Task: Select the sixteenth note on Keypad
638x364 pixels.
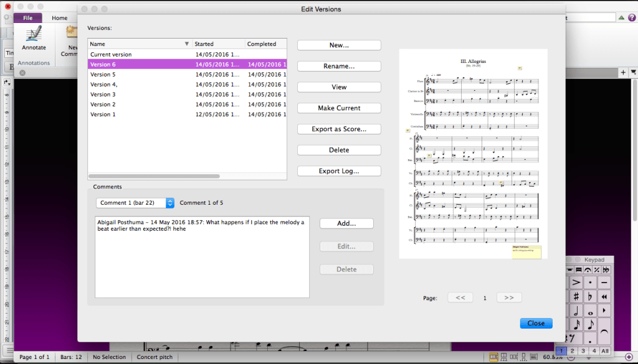Action: click(x=576, y=325)
